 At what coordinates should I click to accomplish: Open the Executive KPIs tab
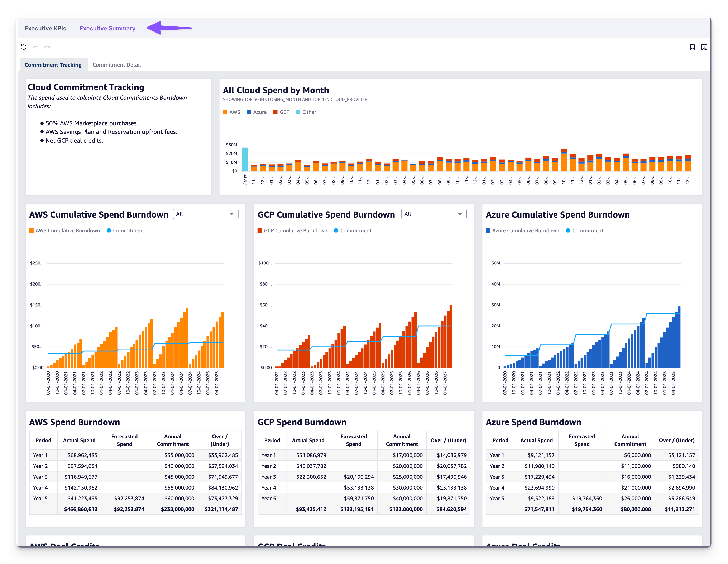point(45,28)
